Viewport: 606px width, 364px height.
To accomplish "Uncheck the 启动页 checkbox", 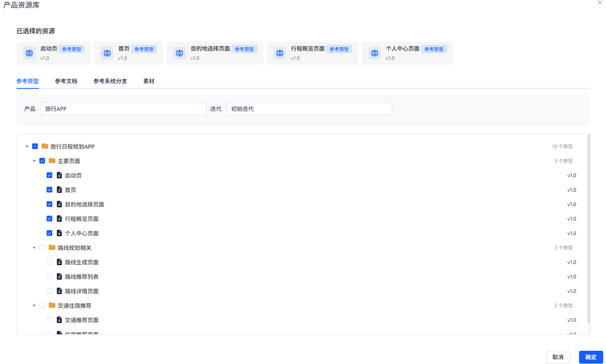I will (x=49, y=175).
